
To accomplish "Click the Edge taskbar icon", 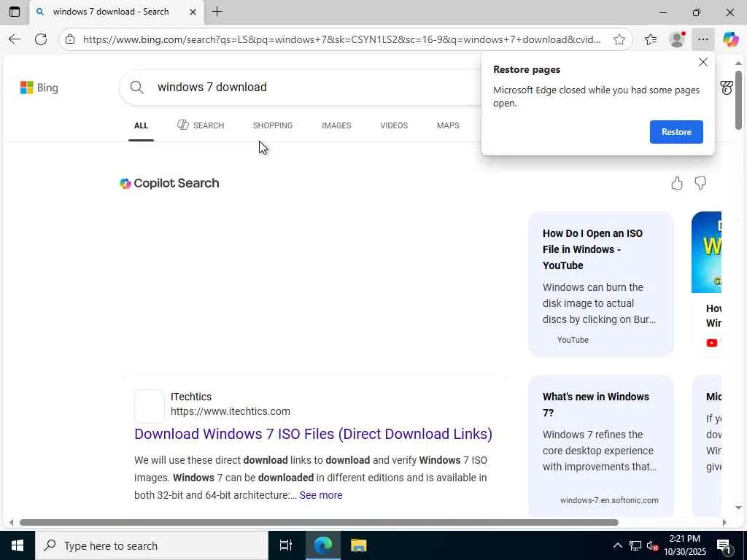I will point(323,545).
